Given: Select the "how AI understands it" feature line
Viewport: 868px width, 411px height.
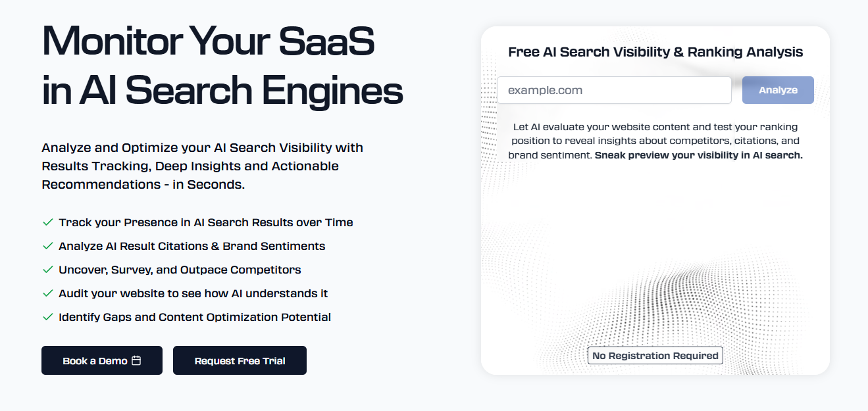Looking at the screenshot, I should [193, 293].
